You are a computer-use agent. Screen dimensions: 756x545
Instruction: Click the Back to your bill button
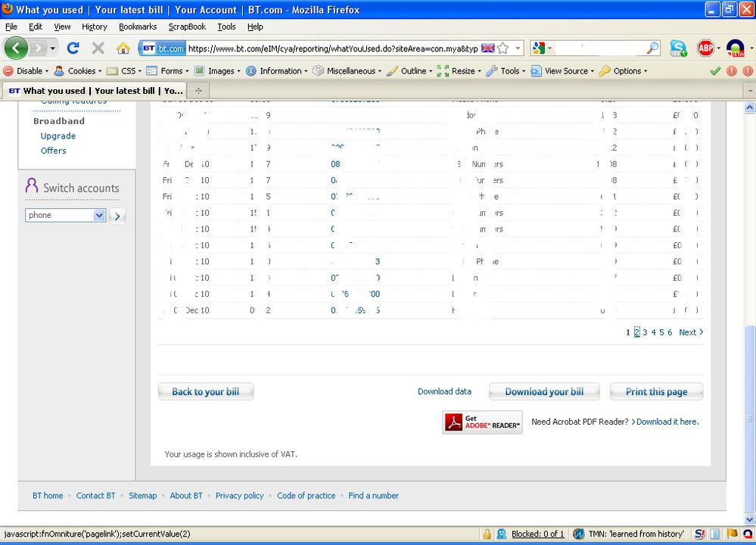click(x=205, y=392)
